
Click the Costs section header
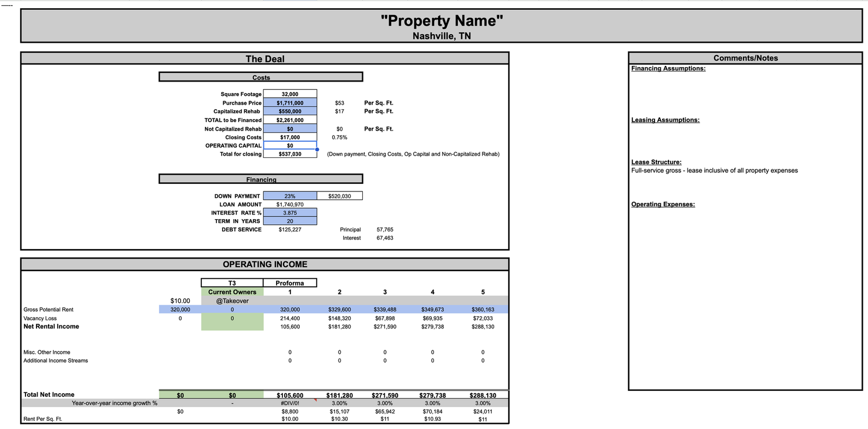pyautogui.click(x=261, y=77)
